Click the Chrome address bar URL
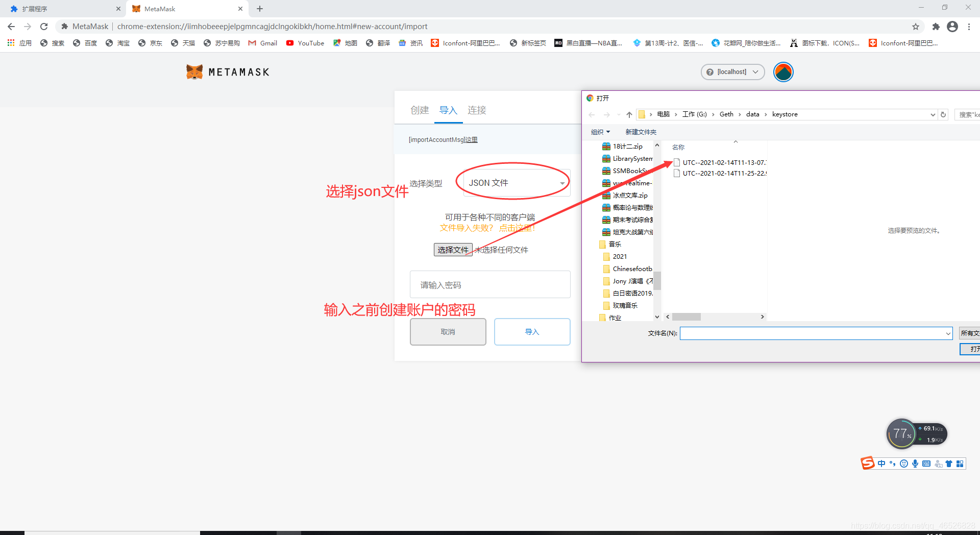The height and width of the screenshot is (535, 980). [x=272, y=27]
